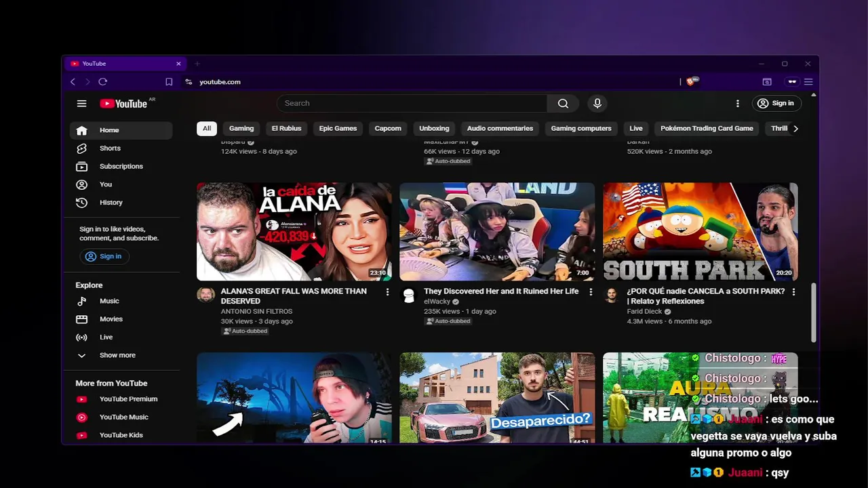Open the settings three-dot menu near Sign in
Viewport: 868px width, 488px height.
[738, 103]
